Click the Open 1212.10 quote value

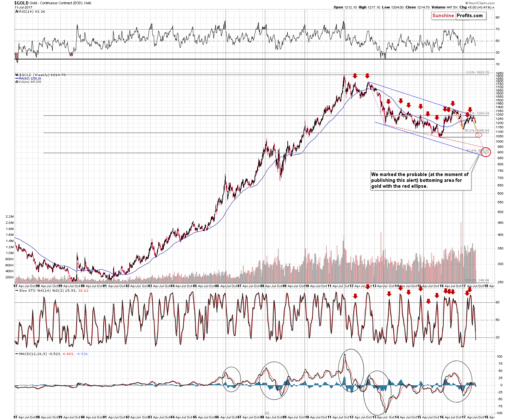pos(345,7)
